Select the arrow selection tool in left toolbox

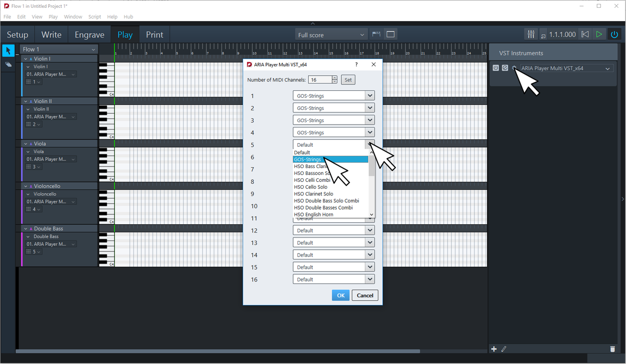pyautogui.click(x=8, y=51)
